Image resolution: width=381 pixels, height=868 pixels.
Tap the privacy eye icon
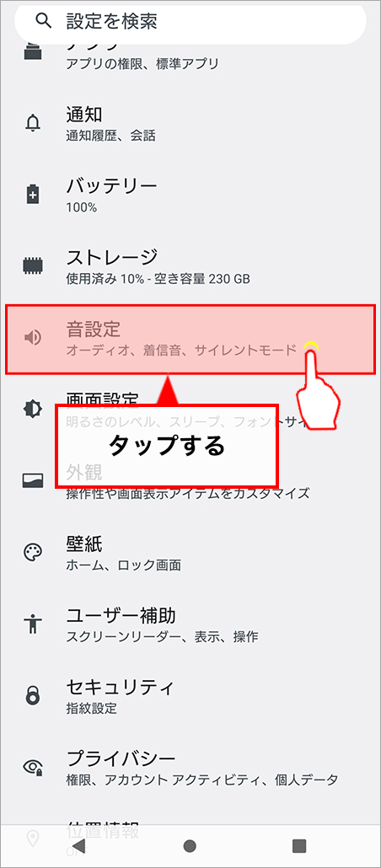click(33, 767)
